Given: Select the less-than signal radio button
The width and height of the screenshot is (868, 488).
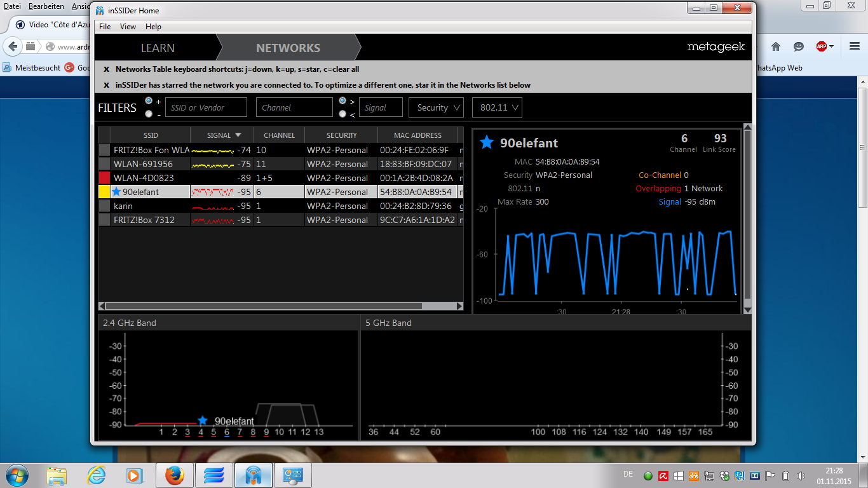Looking at the screenshot, I should click(342, 114).
